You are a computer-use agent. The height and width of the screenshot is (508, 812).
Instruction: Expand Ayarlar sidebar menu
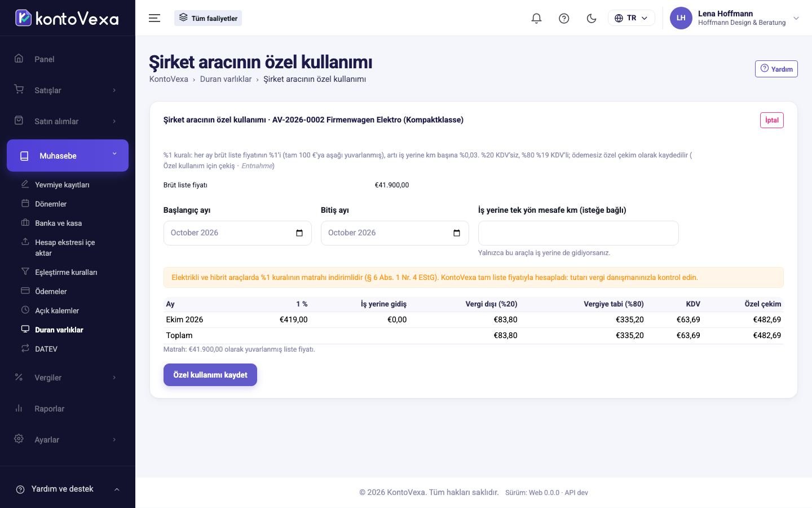pos(68,440)
